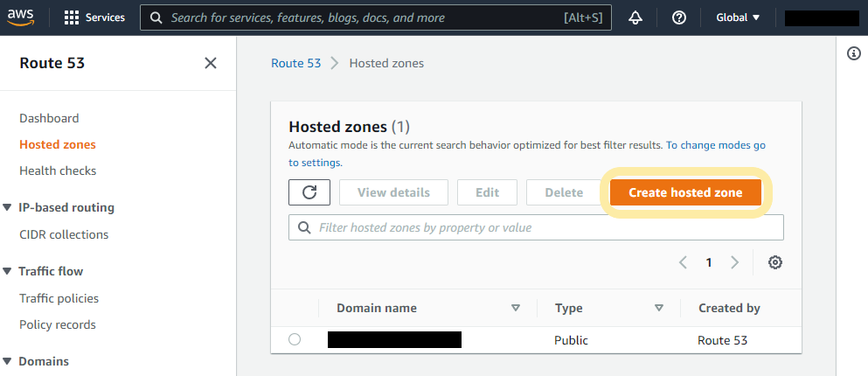The width and height of the screenshot is (868, 376).
Task: Go to previous page of hosted zones
Action: 683,262
